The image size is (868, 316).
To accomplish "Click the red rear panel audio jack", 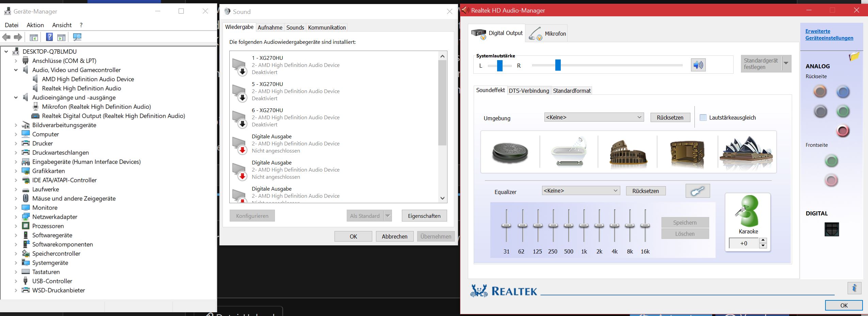I will 843,131.
